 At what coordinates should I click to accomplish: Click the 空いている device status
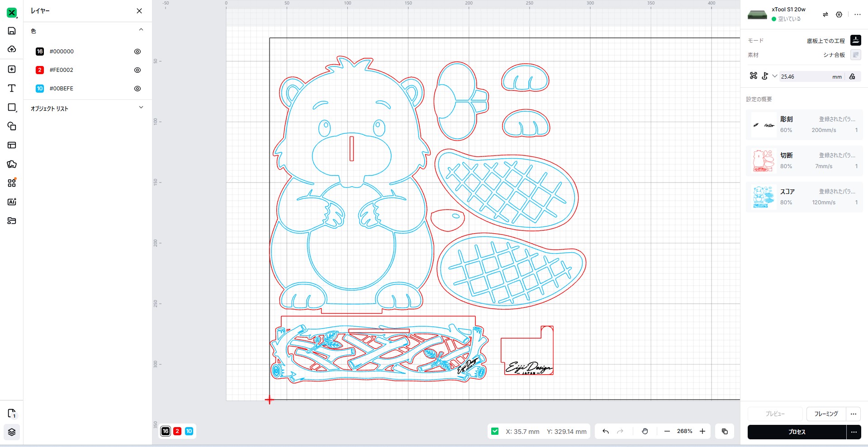click(x=789, y=19)
